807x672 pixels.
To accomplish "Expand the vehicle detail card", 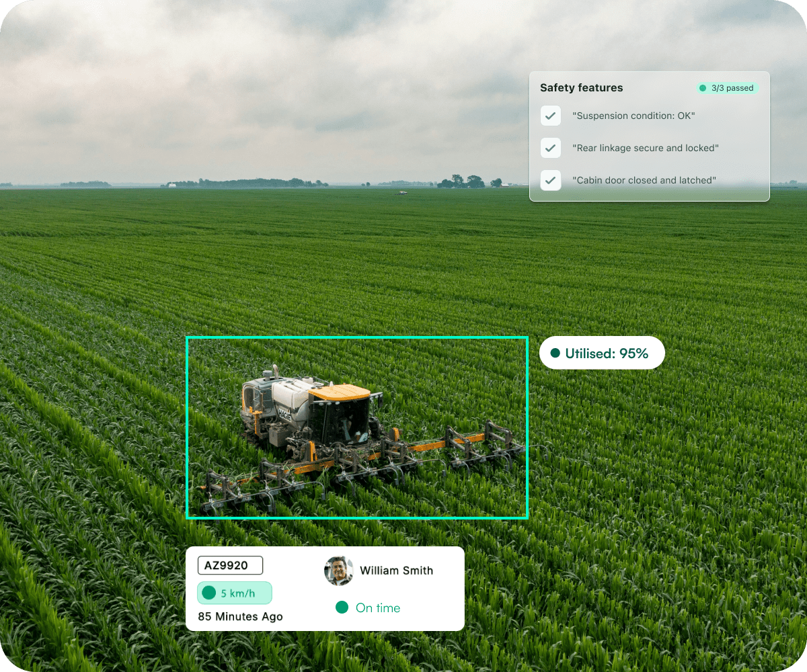I will tap(325, 589).
